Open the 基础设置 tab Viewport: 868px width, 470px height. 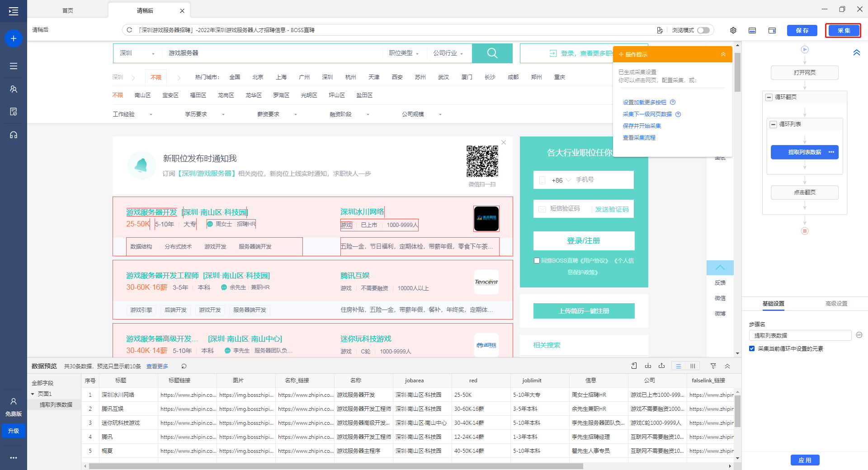[x=773, y=304]
